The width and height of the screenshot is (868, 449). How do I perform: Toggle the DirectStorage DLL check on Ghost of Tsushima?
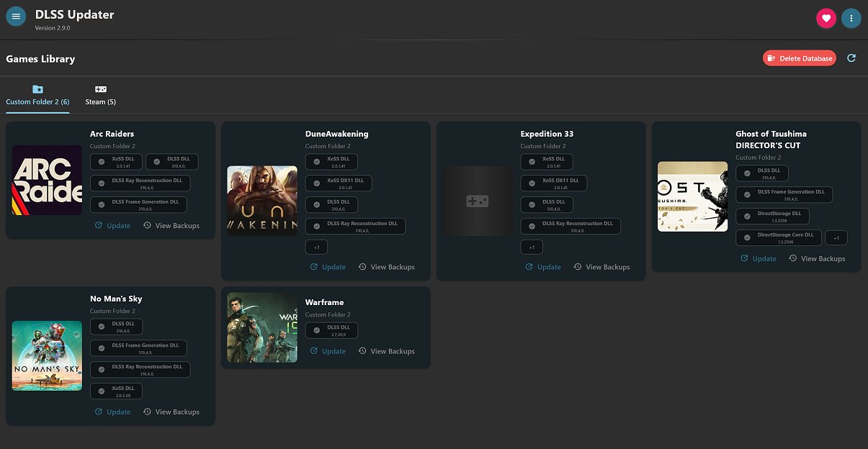click(747, 215)
